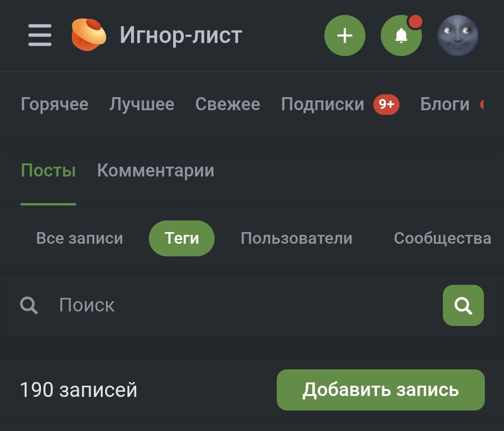Open the red 9+ subscriptions badge

click(x=386, y=104)
